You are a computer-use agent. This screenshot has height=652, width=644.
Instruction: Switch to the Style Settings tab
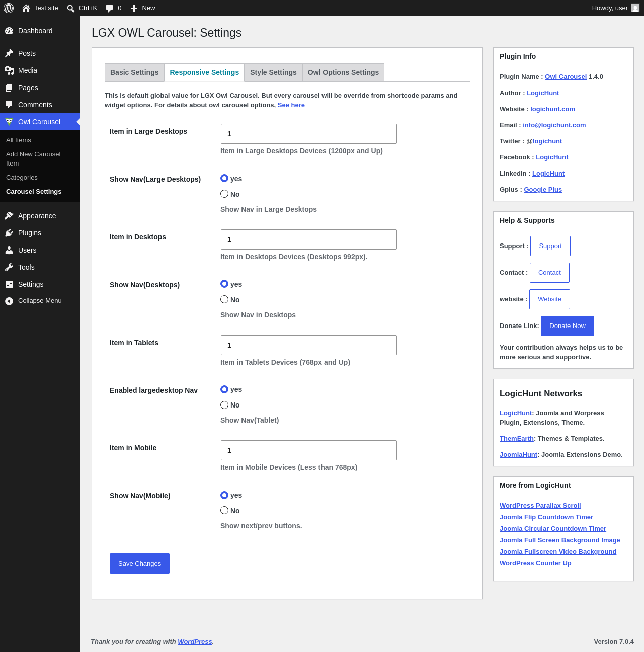pos(273,72)
